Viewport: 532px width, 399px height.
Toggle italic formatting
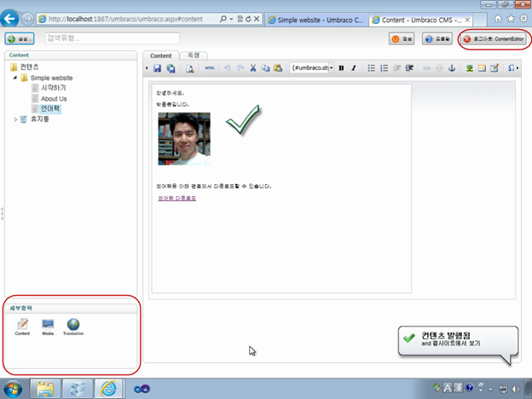(x=353, y=68)
